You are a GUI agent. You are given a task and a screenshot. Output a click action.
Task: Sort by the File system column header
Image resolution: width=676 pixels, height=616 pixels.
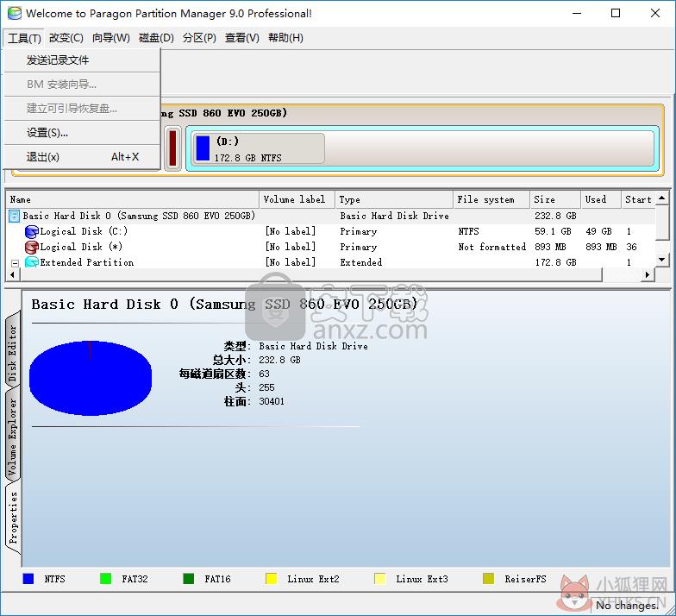pyautogui.click(x=491, y=200)
